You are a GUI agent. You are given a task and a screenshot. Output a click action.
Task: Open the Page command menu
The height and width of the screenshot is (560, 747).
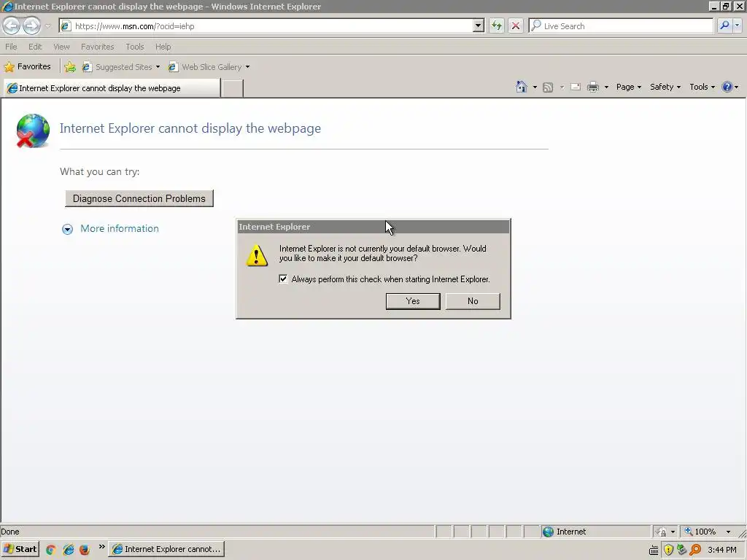[628, 87]
